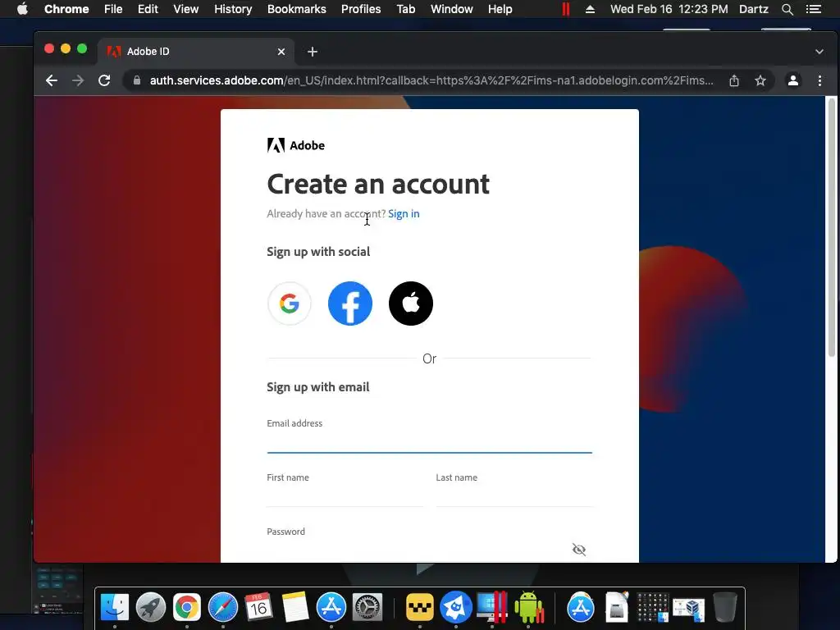Image resolution: width=840 pixels, height=630 pixels.
Task: Click the red Parallels icon in the menu bar
Action: click(x=566, y=9)
